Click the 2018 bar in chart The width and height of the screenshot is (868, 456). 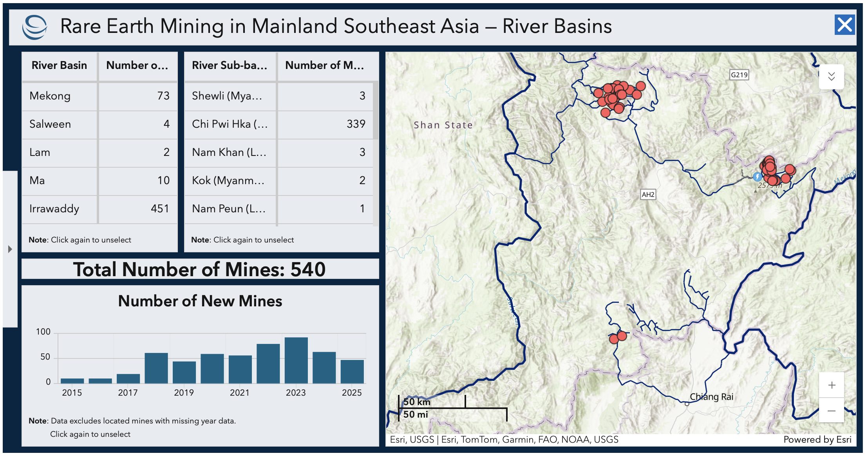(x=156, y=368)
